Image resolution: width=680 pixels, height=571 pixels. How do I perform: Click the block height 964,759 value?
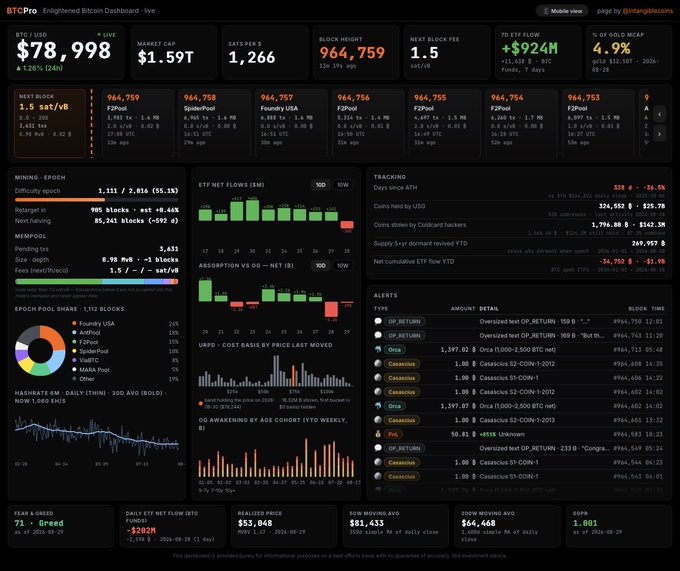click(352, 53)
